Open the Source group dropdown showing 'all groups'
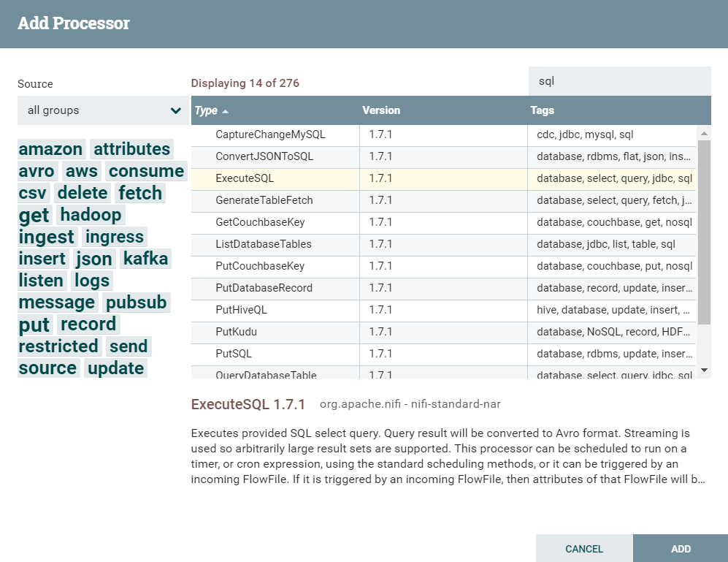The image size is (728, 562). [102, 110]
